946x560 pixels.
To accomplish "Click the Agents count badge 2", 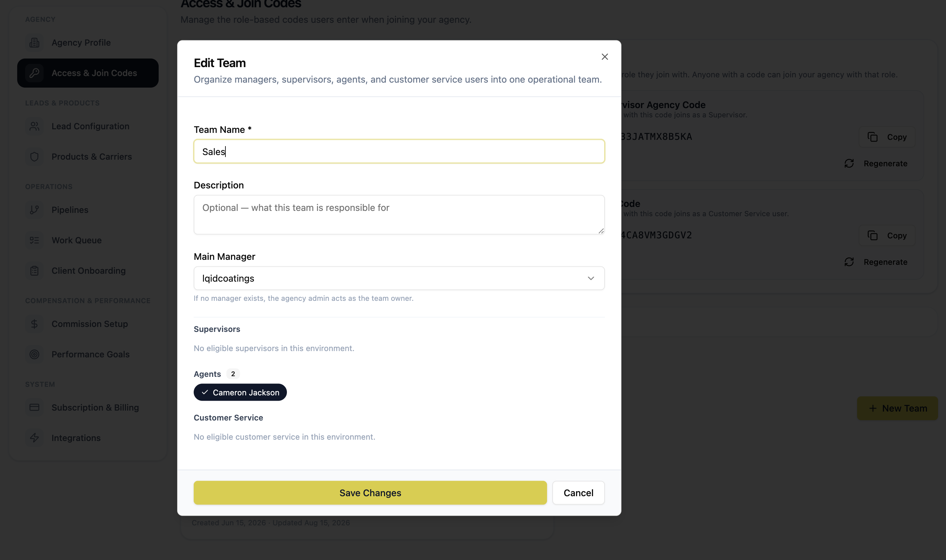I will [233, 374].
